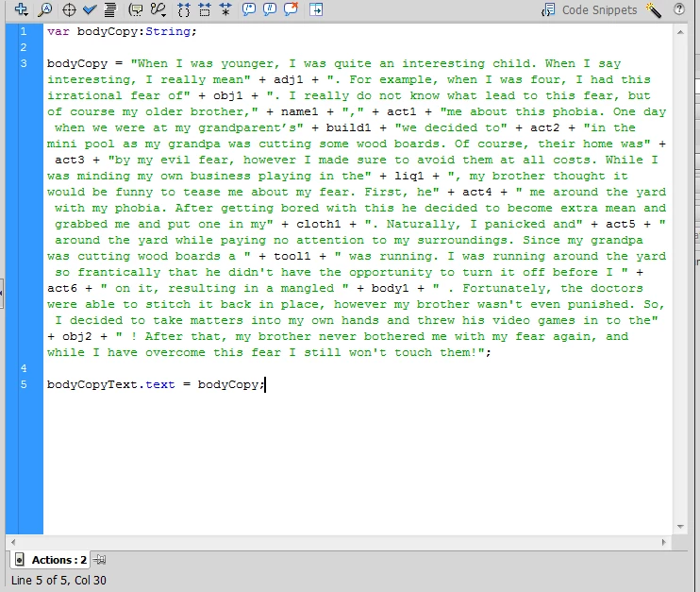Click the 'build1' variable in the code
Viewport: 700px width, 592px height.
348,127
